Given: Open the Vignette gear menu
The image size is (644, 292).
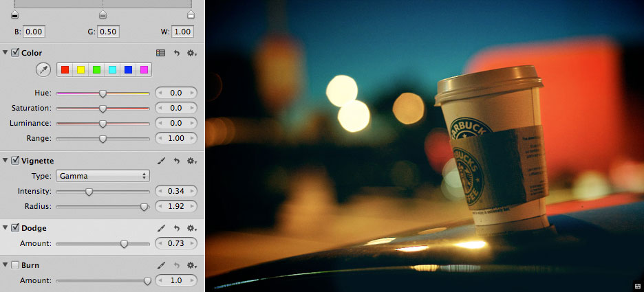Looking at the screenshot, I should [192, 161].
